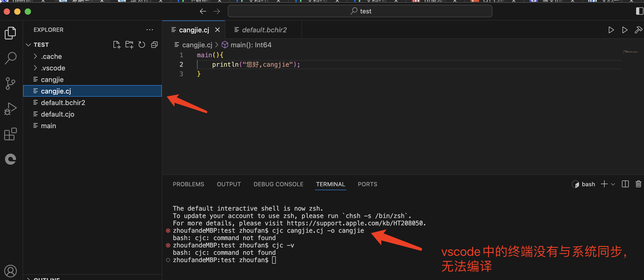
Task: Click the test command center search box
Action: tap(360, 11)
